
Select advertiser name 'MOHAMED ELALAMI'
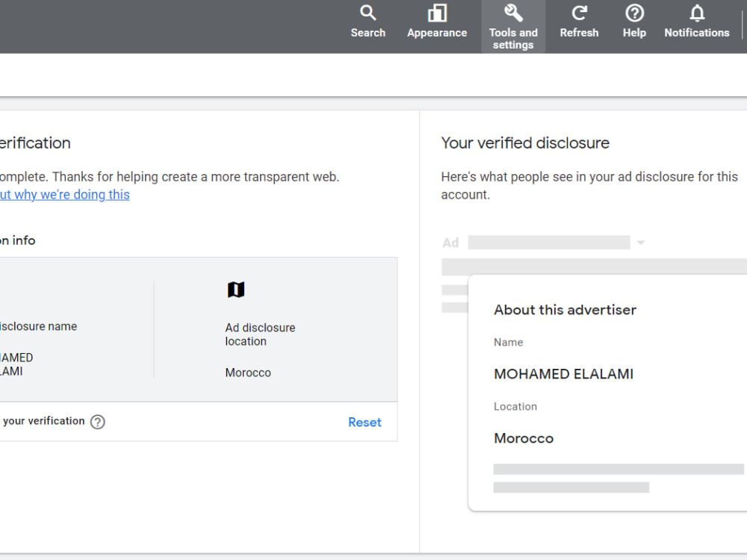pos(563,374)
